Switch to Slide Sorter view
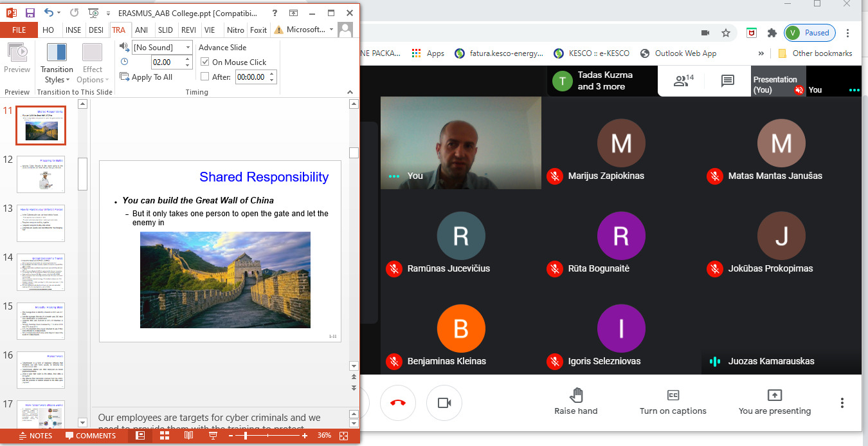Viewport: 868px width, 446px height. point(164,436)
